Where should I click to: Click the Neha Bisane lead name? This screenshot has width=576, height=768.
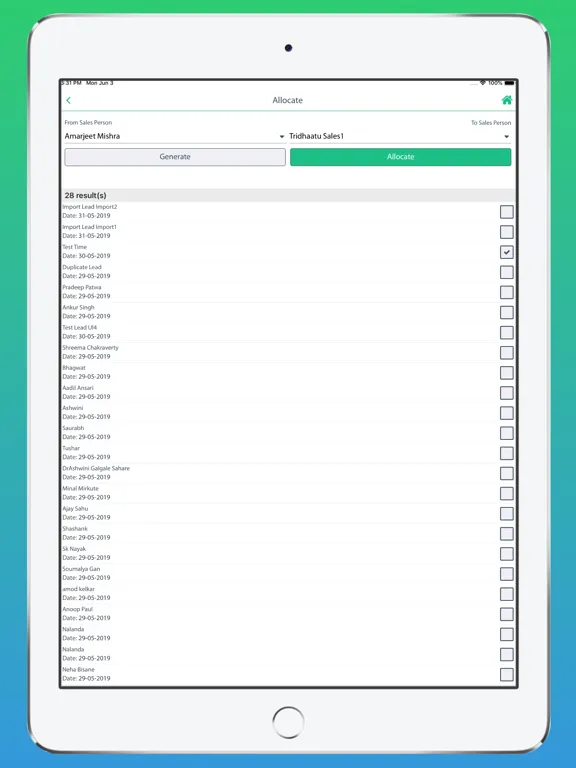point(78,669)
